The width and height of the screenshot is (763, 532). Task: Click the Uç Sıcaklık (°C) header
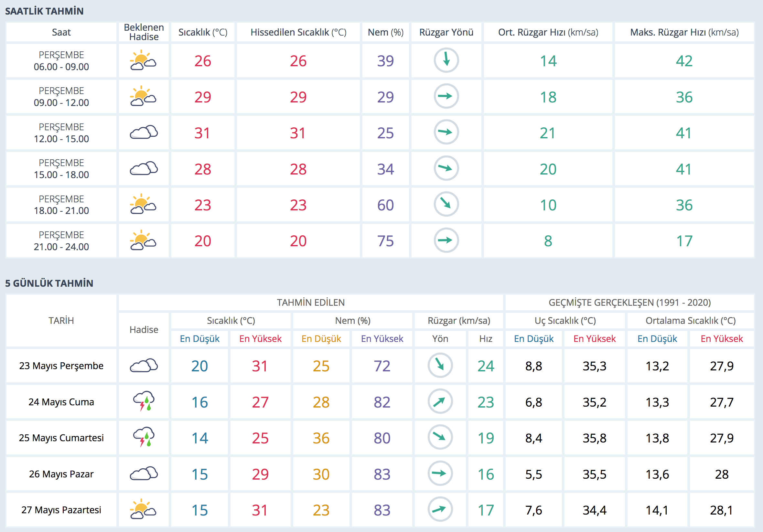pos(565,321)
